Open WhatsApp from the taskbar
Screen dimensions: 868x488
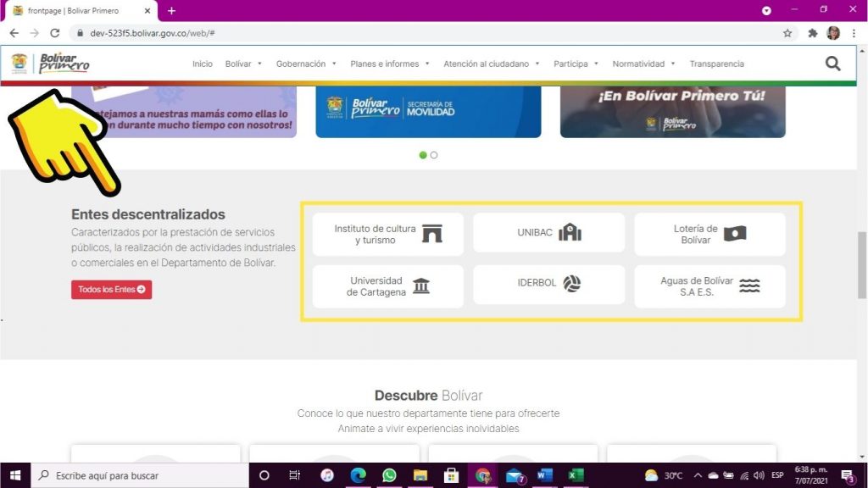tap(389, 475)
